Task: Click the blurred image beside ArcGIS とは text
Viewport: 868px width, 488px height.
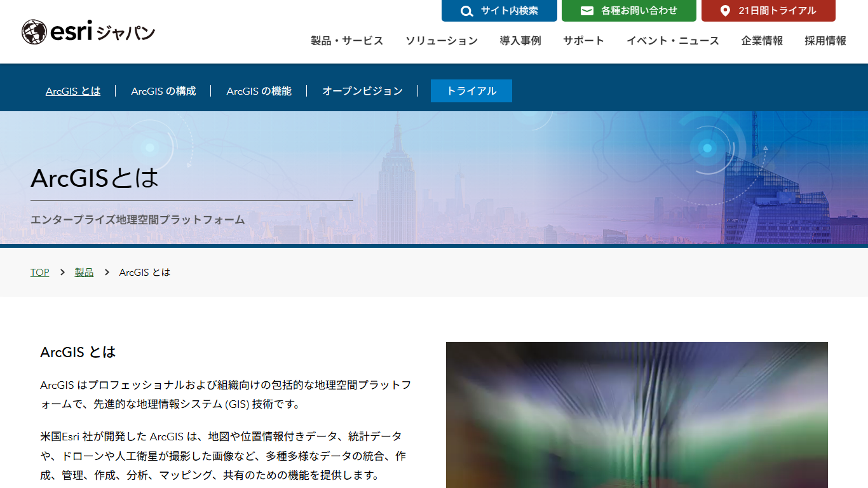Action: click(637, 415)
